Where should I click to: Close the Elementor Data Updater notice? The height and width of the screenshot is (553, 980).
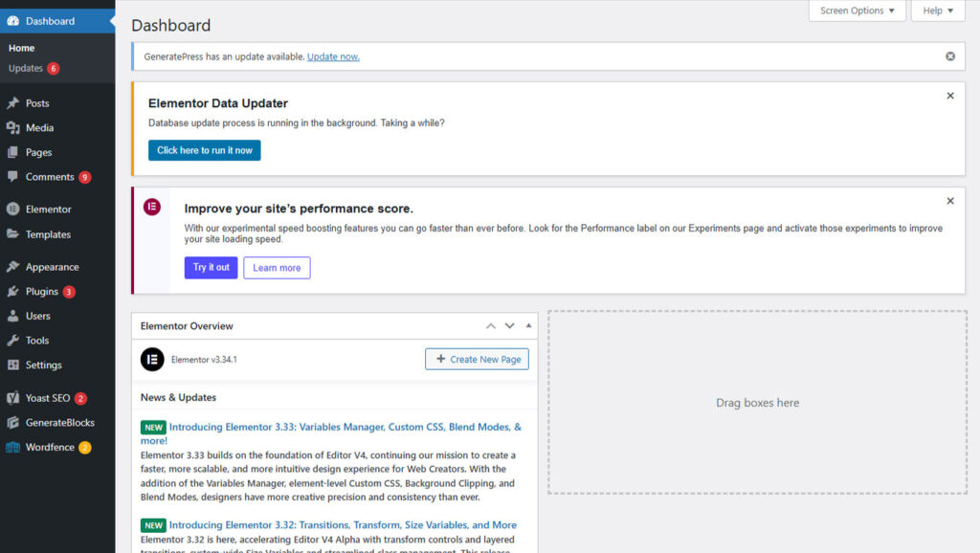(x=950, y=96)
